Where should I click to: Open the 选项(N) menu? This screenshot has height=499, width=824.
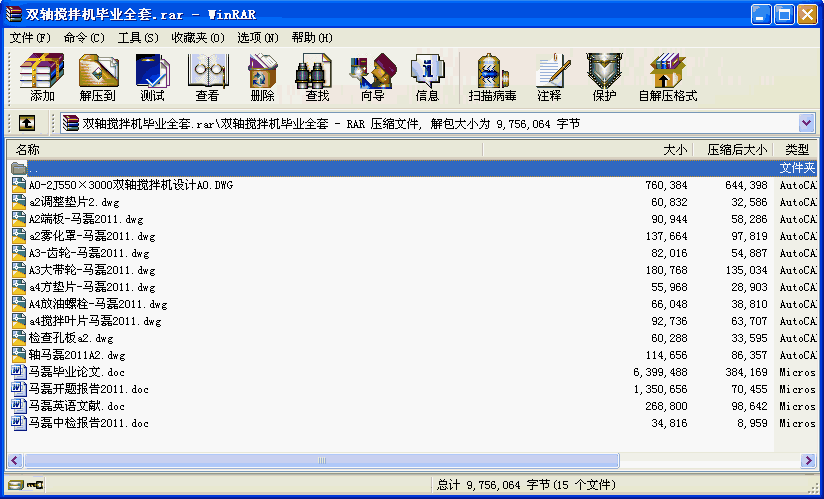(x=258, y=38)
